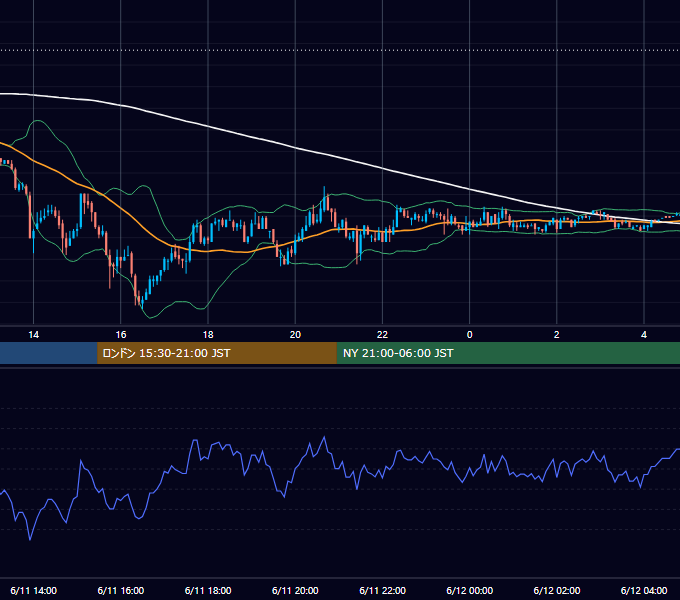Click the 6/11 20:00 date label

pyautogui.click(x=295, y=590)
